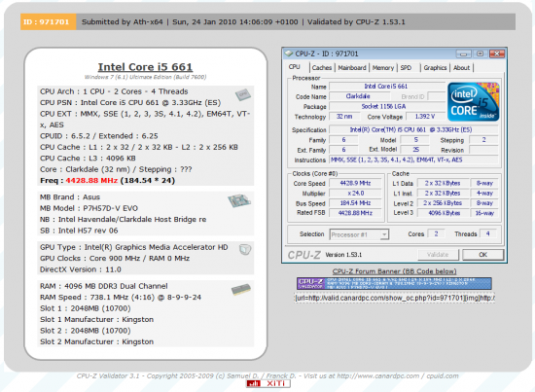Click the CPU-Z Validator copyright footer text
This screenshot has width=535, height=392.
(267, 376)
